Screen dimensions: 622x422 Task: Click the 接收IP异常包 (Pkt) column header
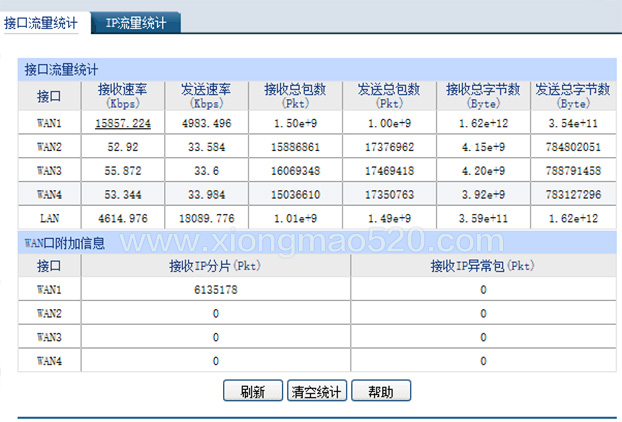tap(483, 266)
